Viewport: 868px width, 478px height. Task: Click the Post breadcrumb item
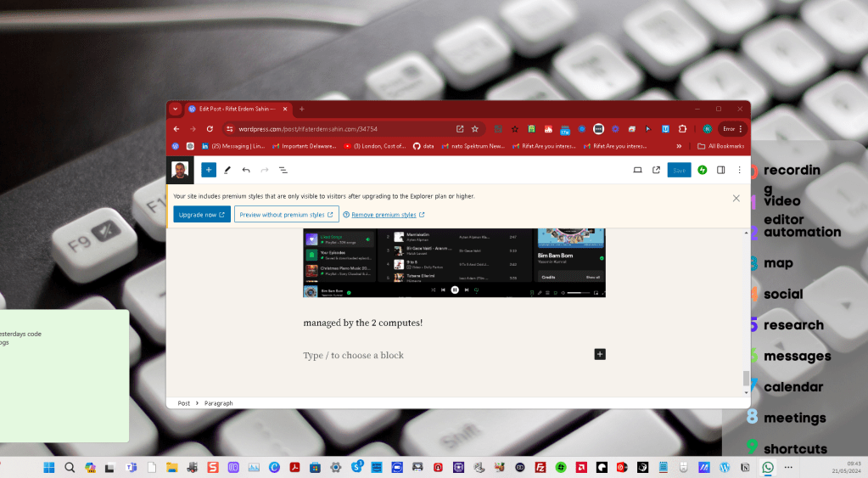click(183, 403)
